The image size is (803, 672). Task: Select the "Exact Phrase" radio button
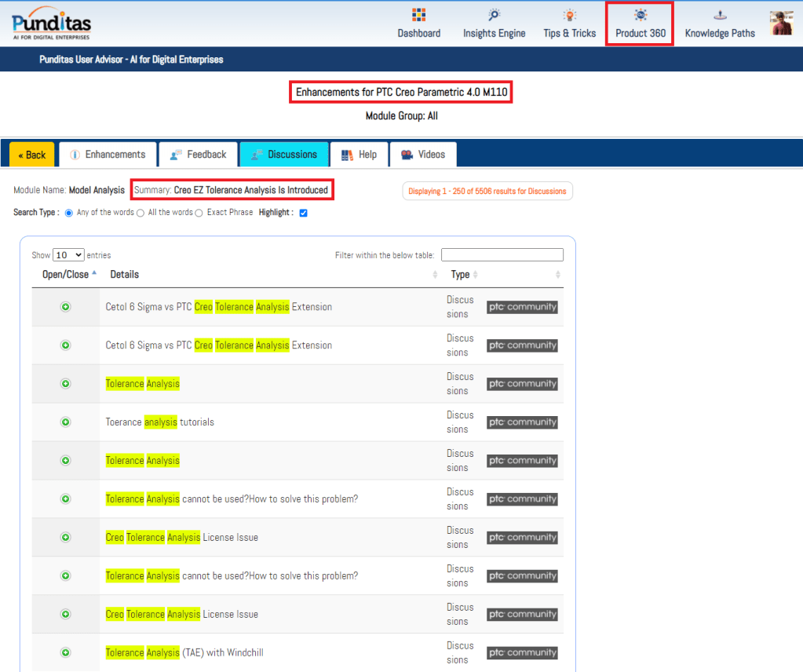(199, 213)
